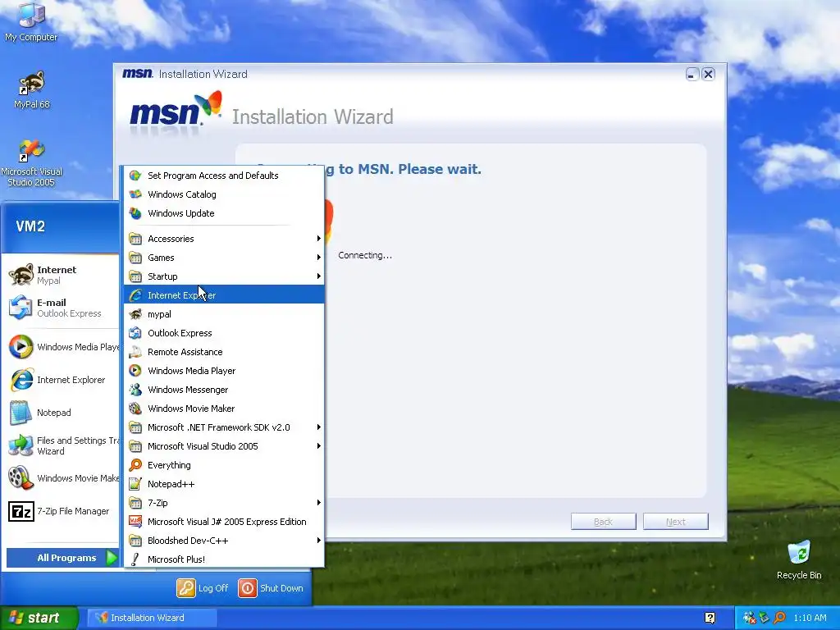Open 7-Zip File Manager

pyautogui.click(x=62, y=511)
